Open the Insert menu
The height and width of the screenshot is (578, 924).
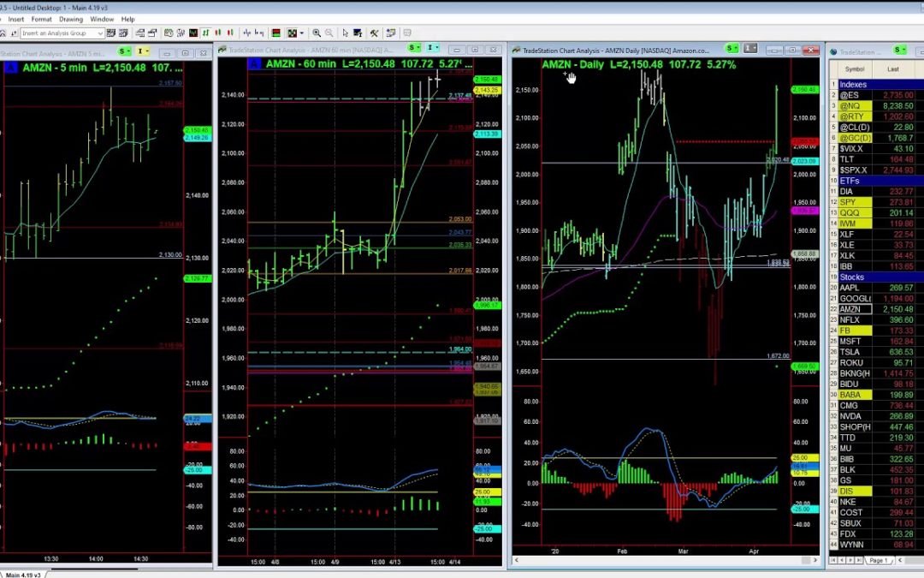[16, 19]
